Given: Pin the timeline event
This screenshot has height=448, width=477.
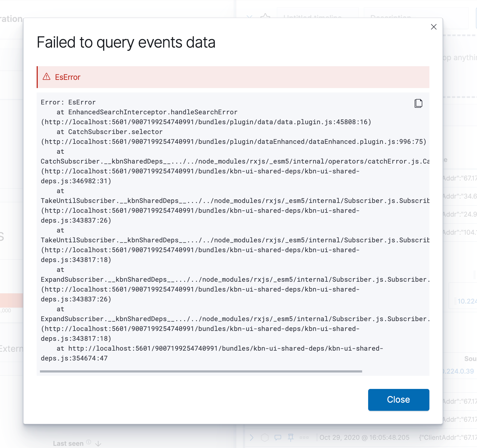Looking at the screenshot, I should (290, 437).
